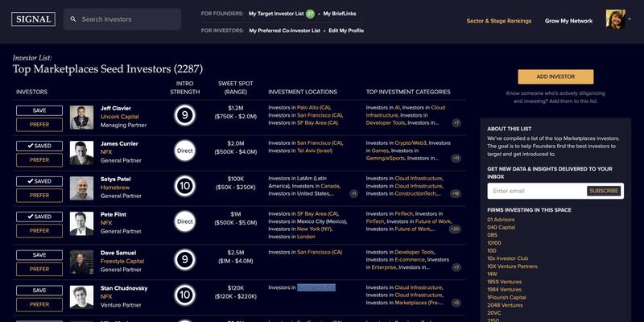644x322 pixels.
Task: Click Stan Chudnovsky's intro strength 10 badge
Action: click(x=185, y=295)
